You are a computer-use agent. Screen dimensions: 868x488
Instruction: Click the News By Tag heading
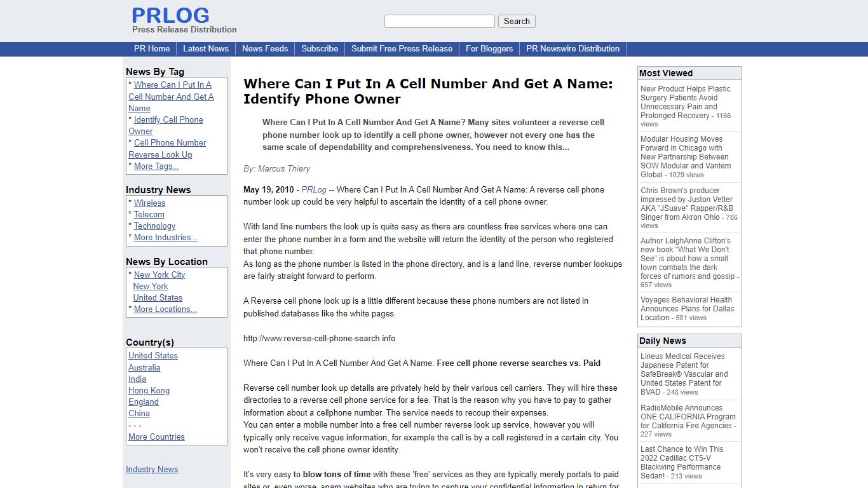click(155, 72)
